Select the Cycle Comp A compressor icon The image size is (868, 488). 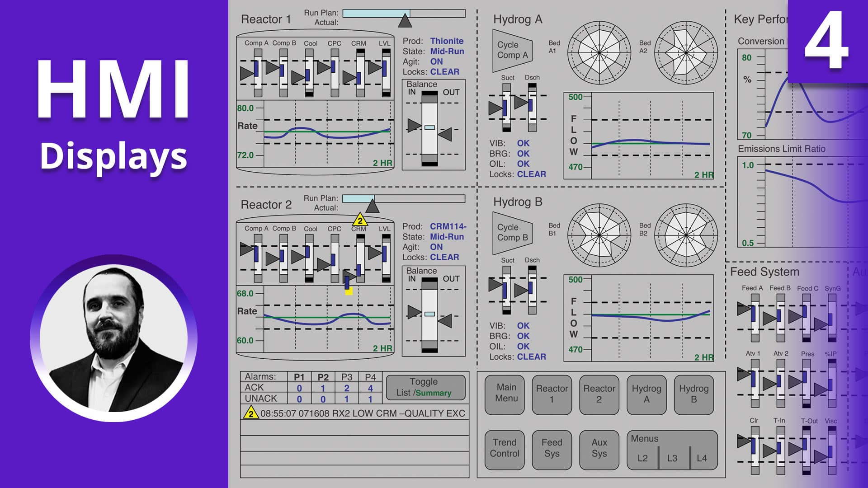(x=511, y=50)
